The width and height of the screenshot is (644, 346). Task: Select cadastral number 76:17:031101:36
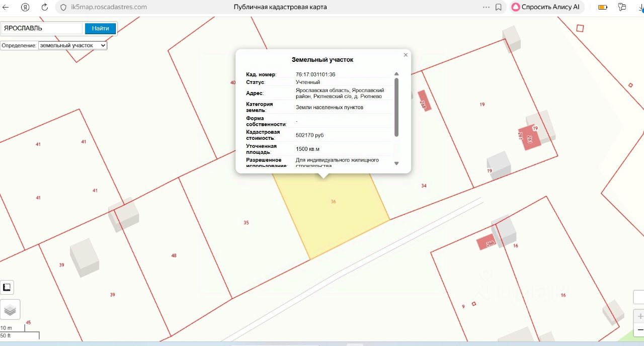[x=315, y=74]
